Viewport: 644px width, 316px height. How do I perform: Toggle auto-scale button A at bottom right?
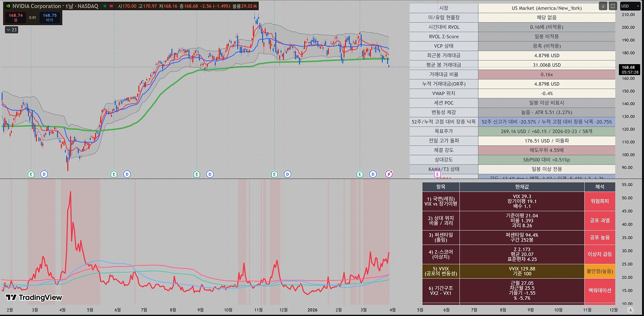630,310
